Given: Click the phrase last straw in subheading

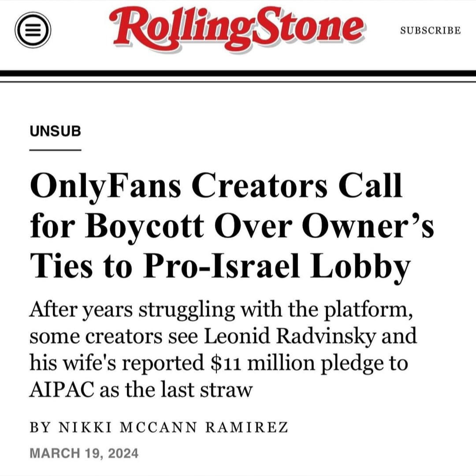Looking at the screenshot, I should (x=207, y=390).
